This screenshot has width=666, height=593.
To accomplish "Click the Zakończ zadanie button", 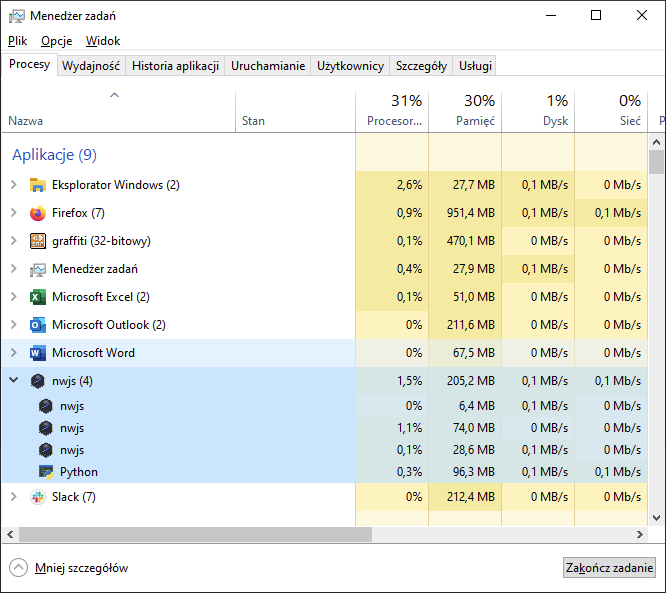I will tap(609, 568).
